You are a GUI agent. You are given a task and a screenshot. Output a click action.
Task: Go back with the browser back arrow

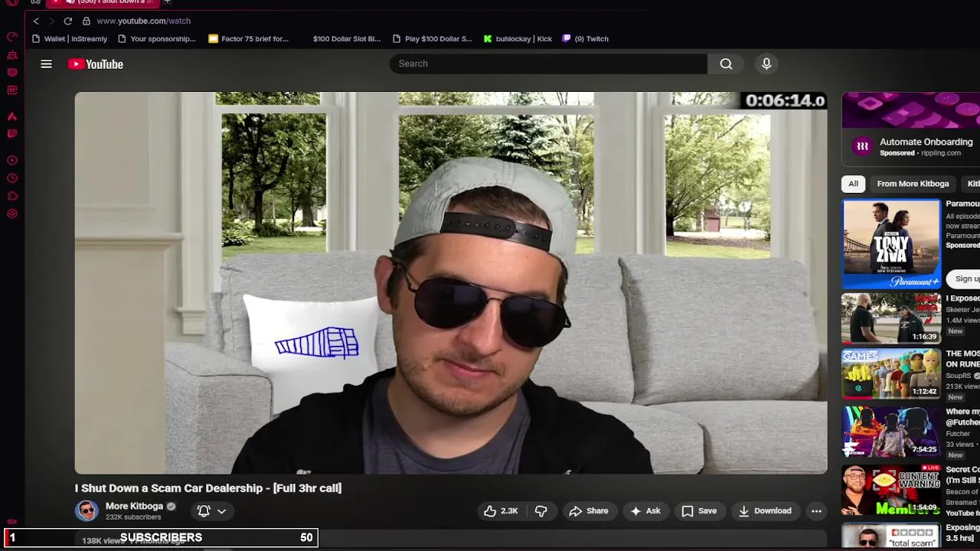[x=36, y=21]
